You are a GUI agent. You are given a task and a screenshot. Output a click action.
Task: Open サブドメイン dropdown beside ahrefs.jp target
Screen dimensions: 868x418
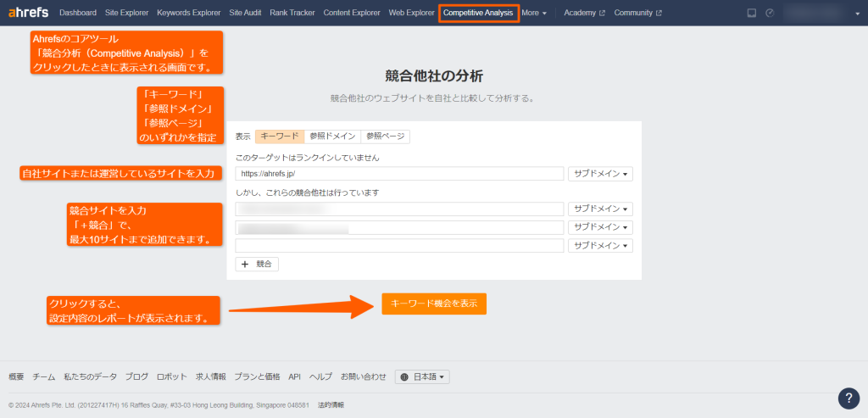[601, 174]
